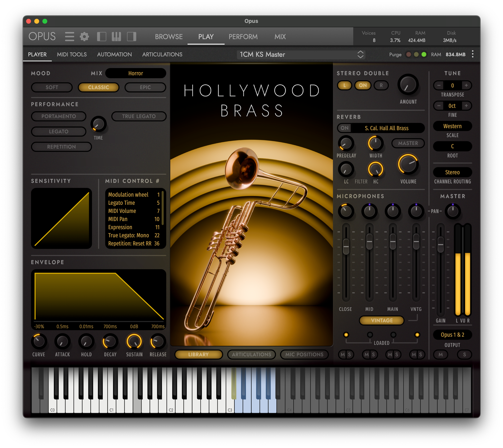Open the hamburger main menu icon
The width and height of the screenshot is (503, 448).
69,37
